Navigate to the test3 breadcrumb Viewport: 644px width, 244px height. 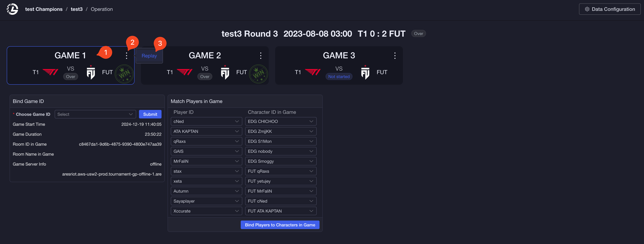(x=77, y=9)
